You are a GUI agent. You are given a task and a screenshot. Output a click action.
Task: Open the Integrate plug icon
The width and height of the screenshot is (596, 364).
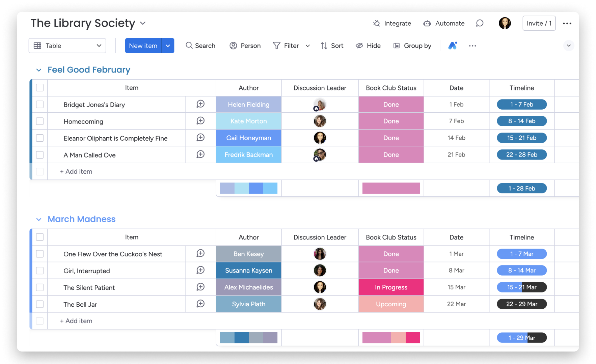coord(376,23)
